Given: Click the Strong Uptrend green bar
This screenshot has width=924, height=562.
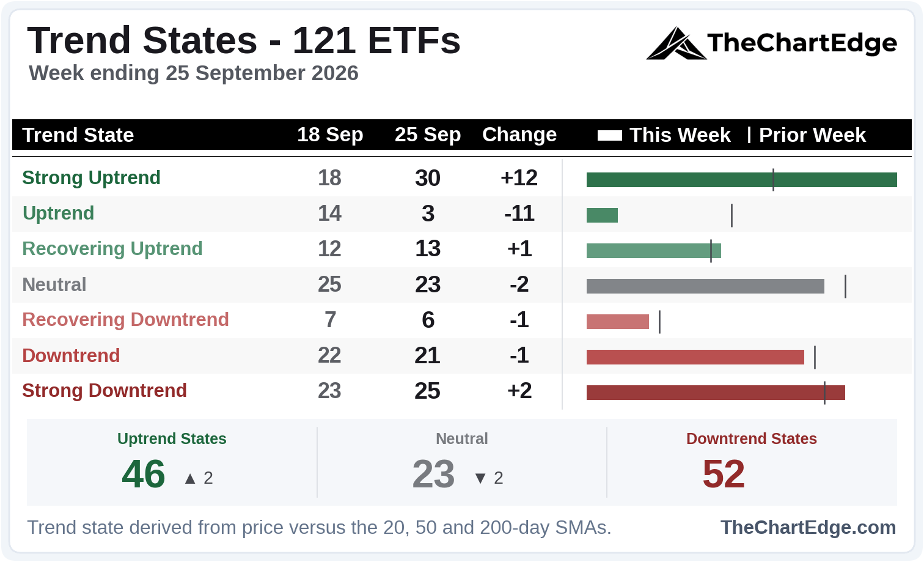Looking at the screenshot, I should coord(742,180).
